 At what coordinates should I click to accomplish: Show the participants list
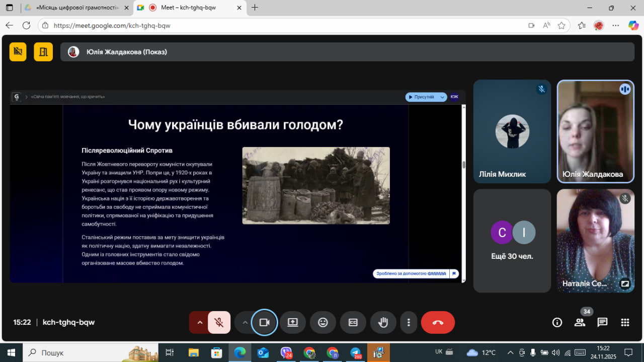pyautogui.click(x=580, y=323)
